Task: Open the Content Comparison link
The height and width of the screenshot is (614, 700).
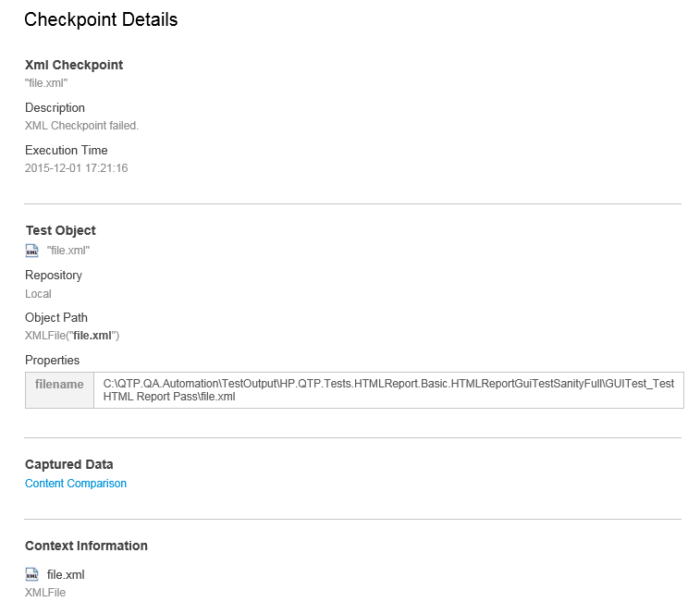Action: click(x=76, y=484)
